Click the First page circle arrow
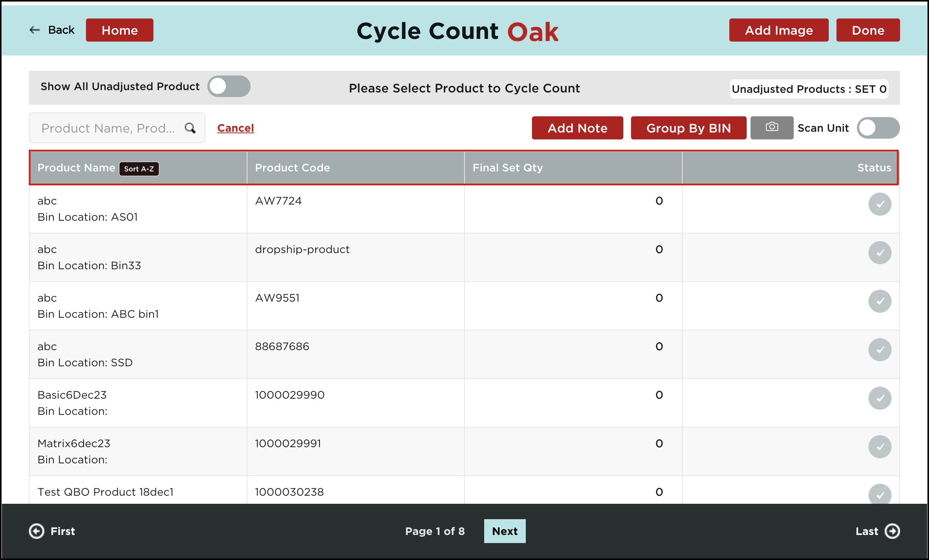Screen dimensions: 929x560 [x=37, y=531]
